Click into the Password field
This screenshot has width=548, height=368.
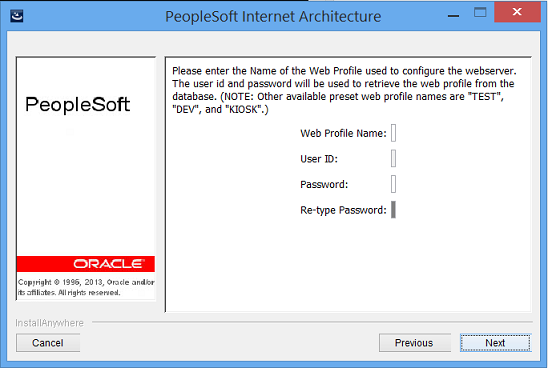[x=393, y=184]
